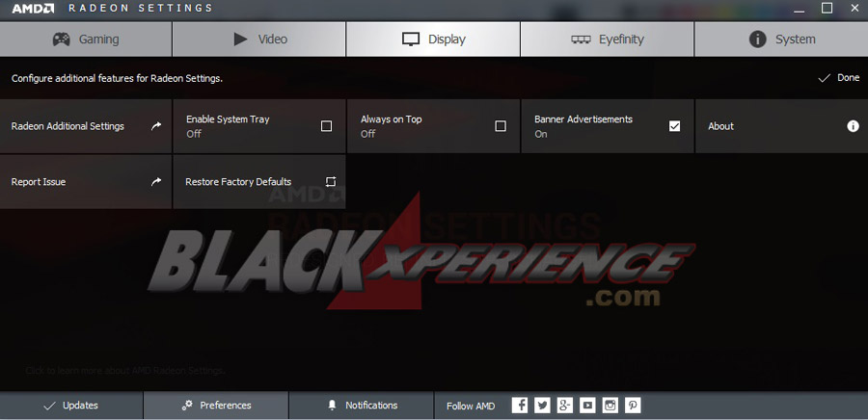Click the Restore Factory Defaults icon
Image resolution: width=868 pixels, height=420 pixels.
coord(331,182)
